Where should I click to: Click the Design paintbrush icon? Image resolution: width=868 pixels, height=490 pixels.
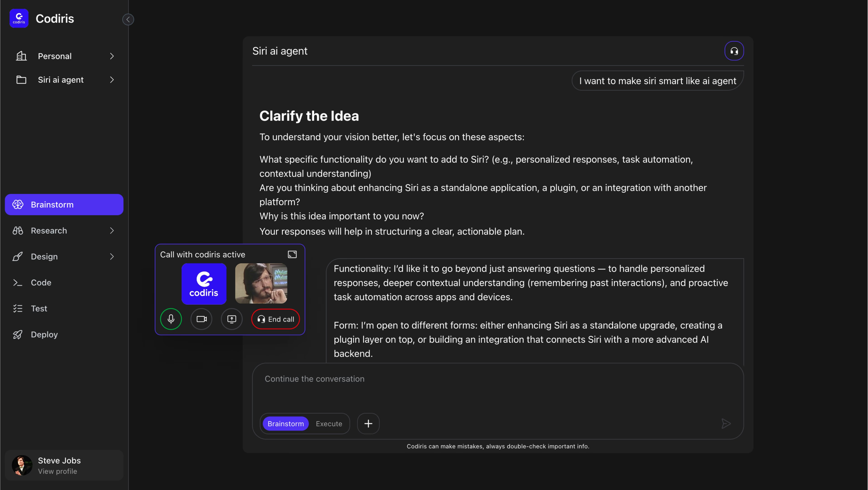click(x=18, y=257)
